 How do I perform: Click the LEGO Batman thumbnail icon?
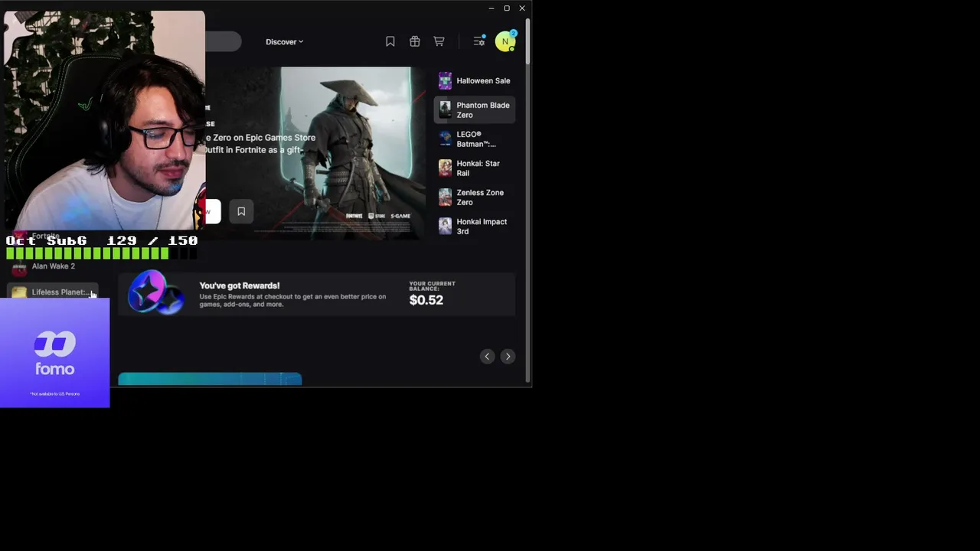point(445,139)
